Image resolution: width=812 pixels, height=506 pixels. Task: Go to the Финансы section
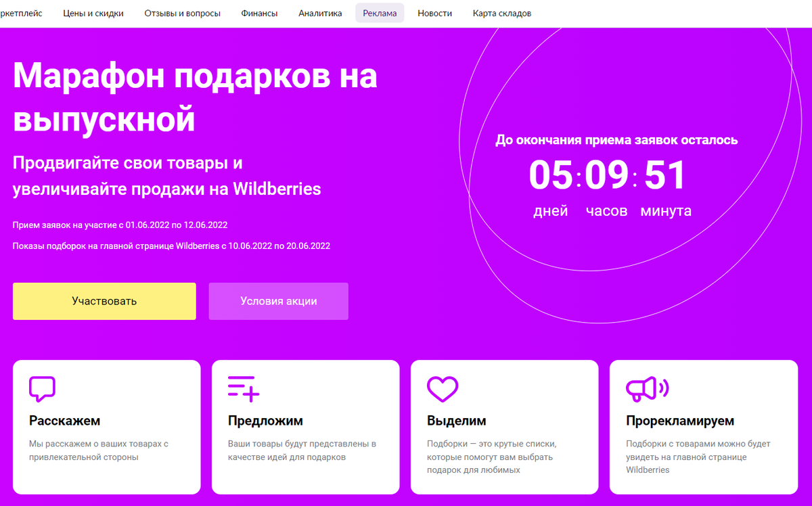point(260,14)
